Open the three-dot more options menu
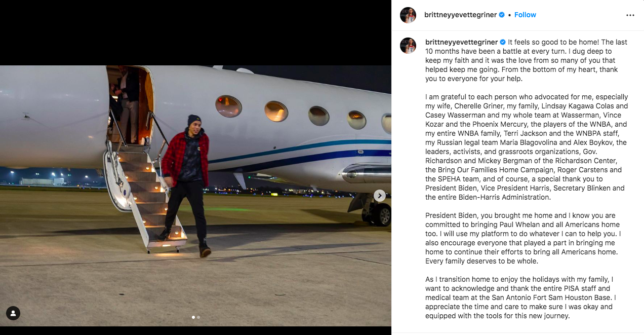The image size is (644, 335). tap(630, 15)
